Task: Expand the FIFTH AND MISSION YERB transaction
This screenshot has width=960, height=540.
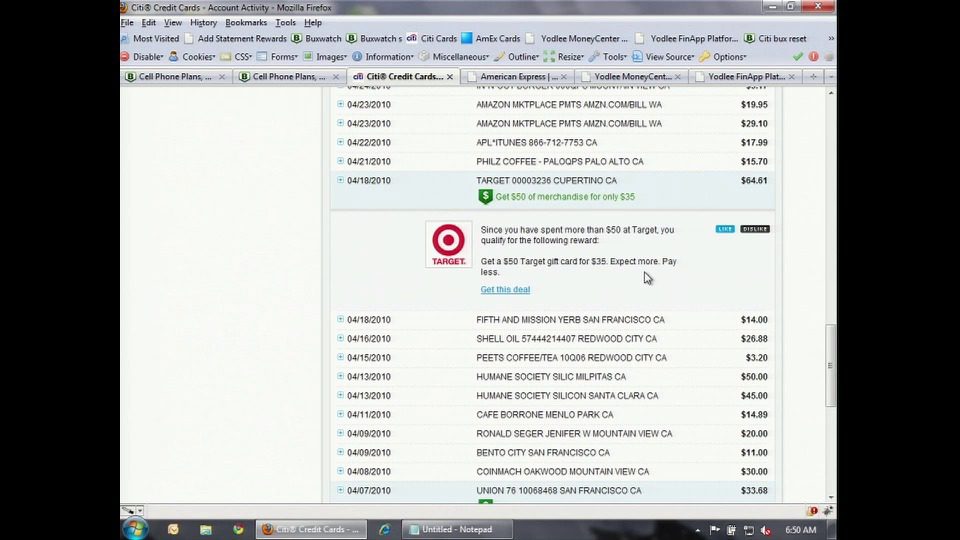Action: pos(340,319)
